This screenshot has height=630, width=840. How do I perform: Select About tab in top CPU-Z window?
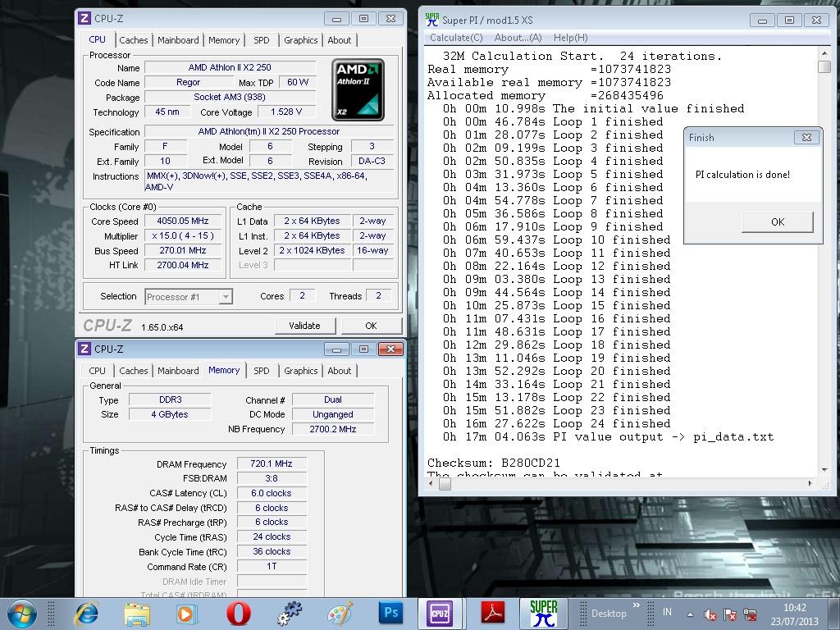pyautogui.click(x=339, y=40)
